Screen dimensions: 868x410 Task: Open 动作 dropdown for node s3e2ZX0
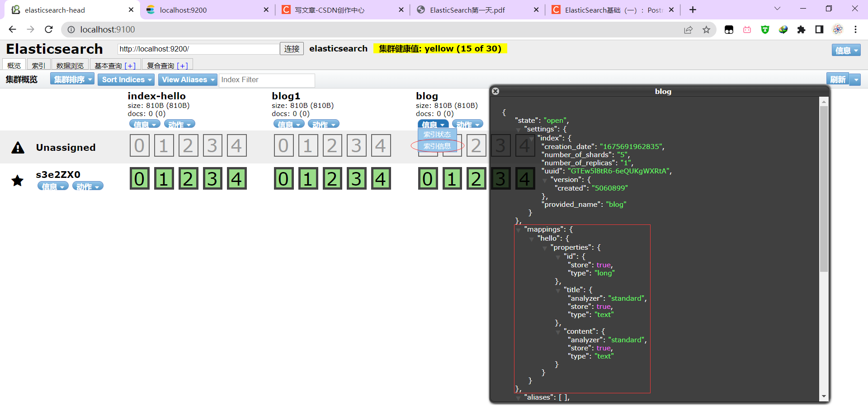click(88, 186)
